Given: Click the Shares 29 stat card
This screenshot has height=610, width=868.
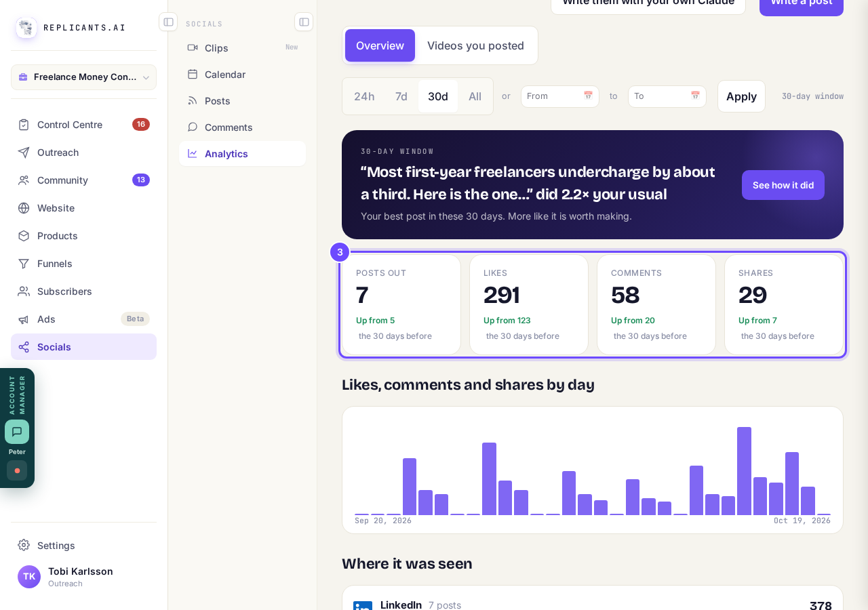Looking at the screenshot, I should (784, 305).
